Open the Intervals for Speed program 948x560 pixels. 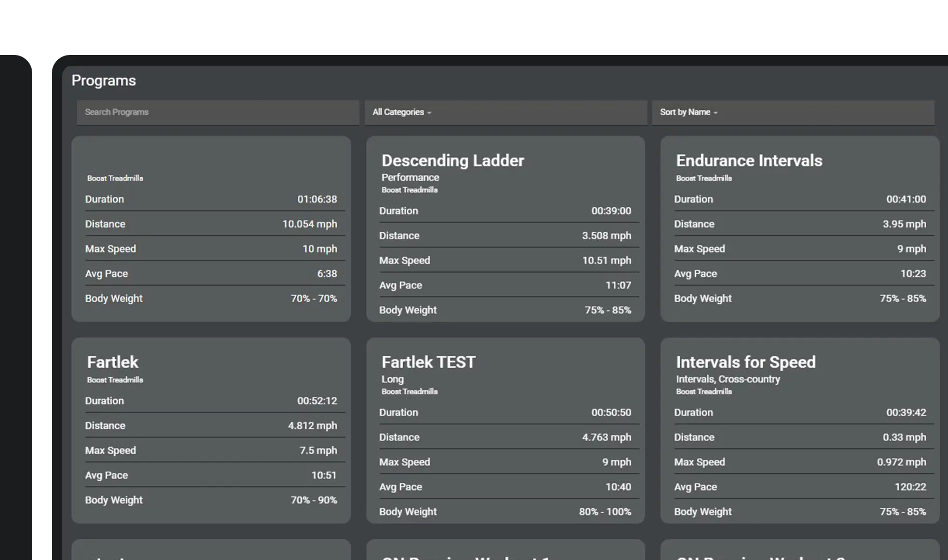click(x=746, y=362)
